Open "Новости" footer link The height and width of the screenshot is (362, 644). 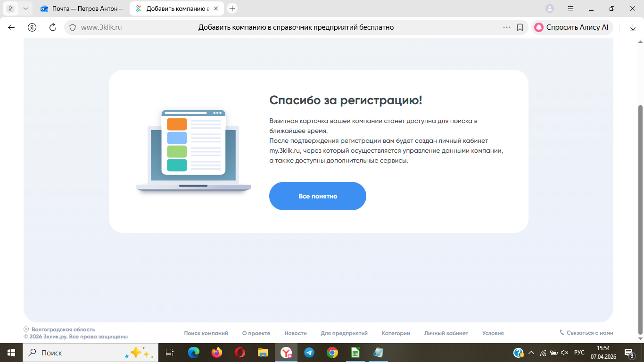pyautogui.click(x=296, y=333)
